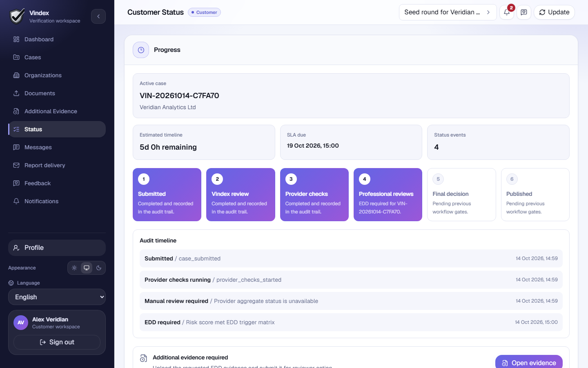
Task: Switch appearance to light mode
Action: pos(74,268)
